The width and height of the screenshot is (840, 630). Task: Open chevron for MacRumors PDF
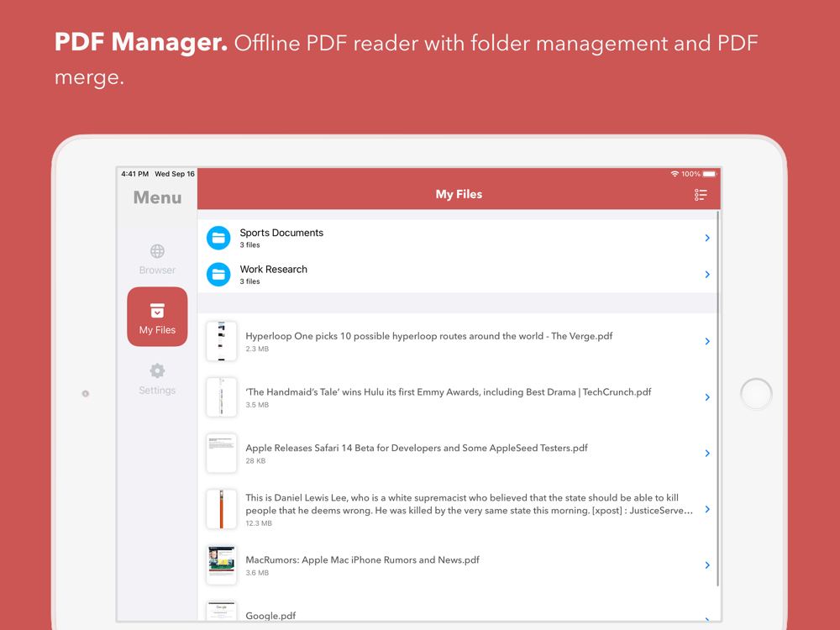(707, 565)
